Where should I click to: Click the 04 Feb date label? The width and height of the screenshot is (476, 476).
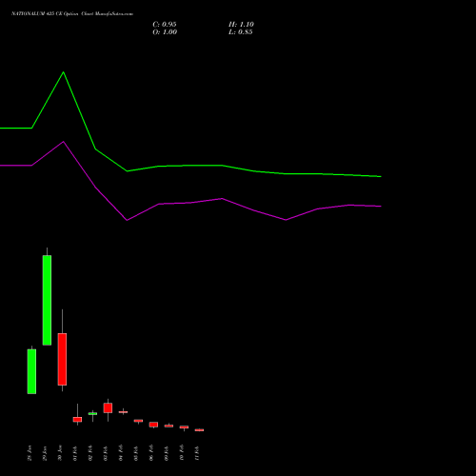click(x=121, y=453)
